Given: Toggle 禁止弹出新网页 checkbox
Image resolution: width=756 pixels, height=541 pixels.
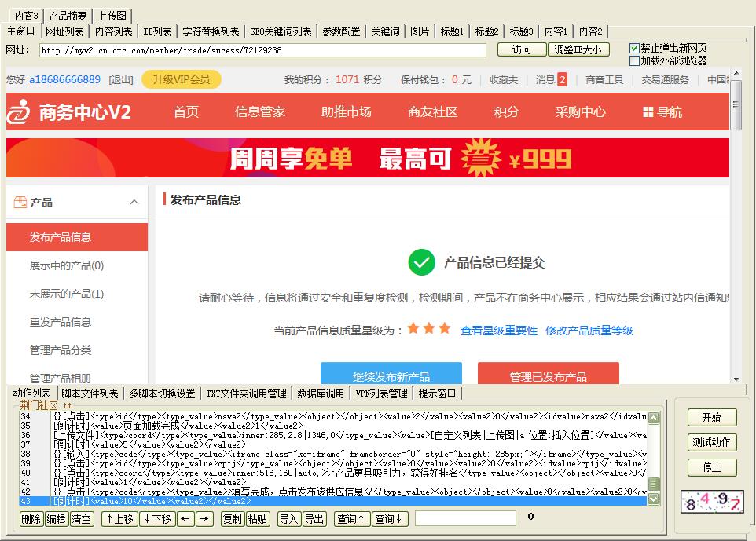Looking at the screenshot, I should tap(634, 48).
